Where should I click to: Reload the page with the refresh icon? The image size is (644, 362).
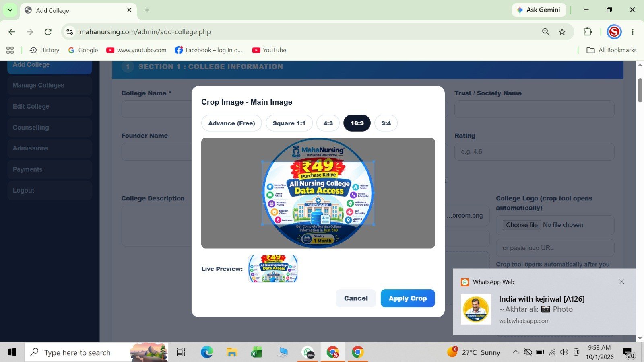[x=48, y=32]
